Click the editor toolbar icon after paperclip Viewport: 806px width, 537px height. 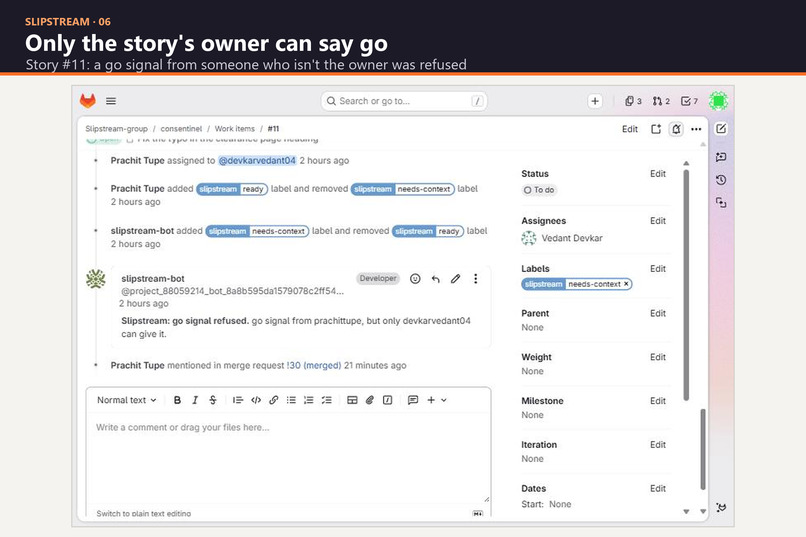388,400
